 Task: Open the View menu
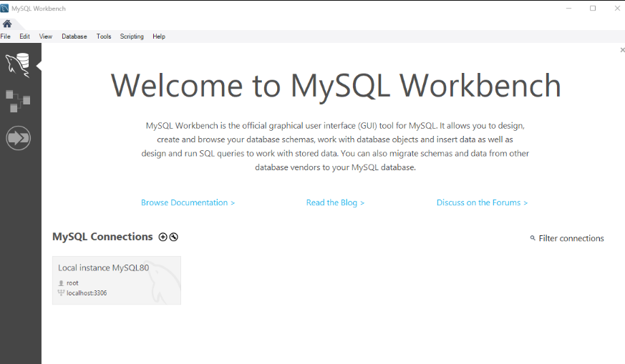coord(46,36)
